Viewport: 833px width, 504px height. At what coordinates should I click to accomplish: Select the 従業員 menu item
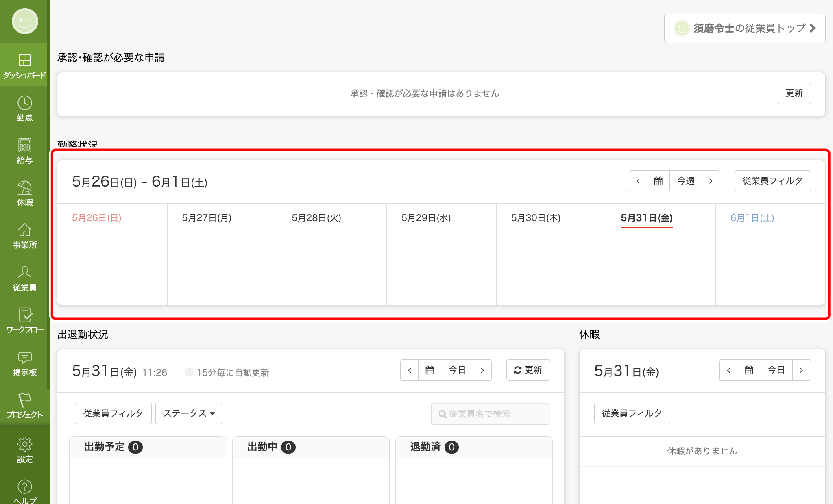point(24,278)
